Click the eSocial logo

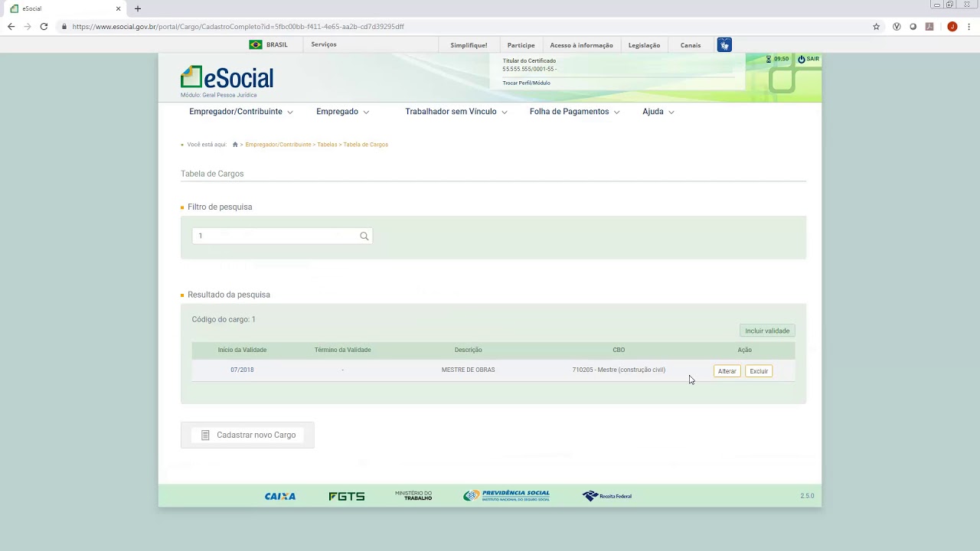tap(227, 78)
